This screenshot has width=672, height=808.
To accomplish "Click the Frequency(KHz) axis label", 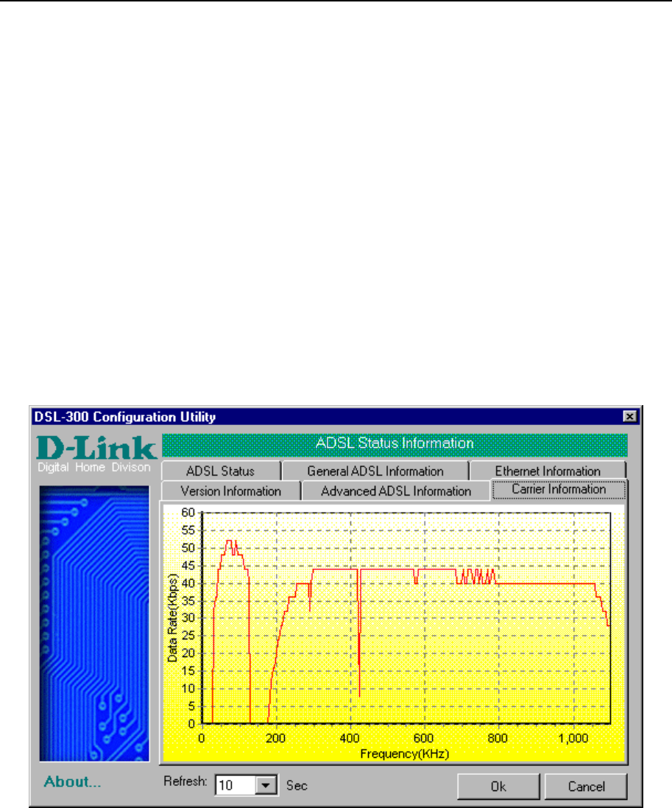I will point(405,754).
